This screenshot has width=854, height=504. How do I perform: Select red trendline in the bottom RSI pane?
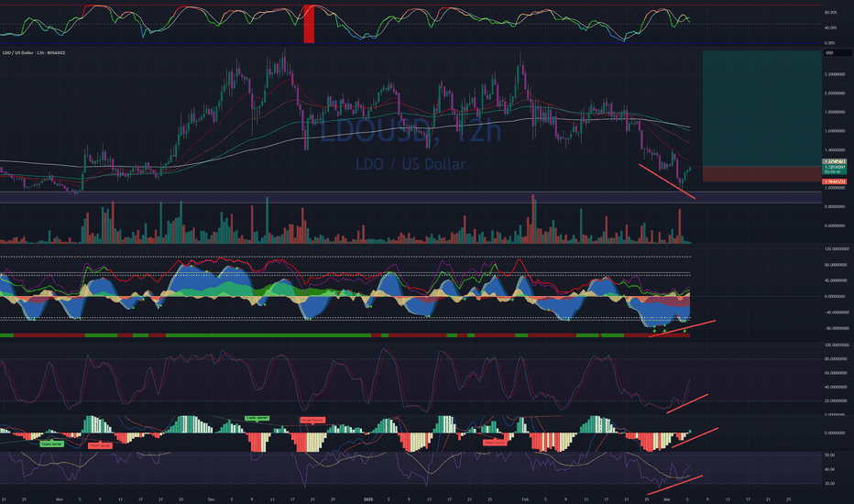(678, 484)
